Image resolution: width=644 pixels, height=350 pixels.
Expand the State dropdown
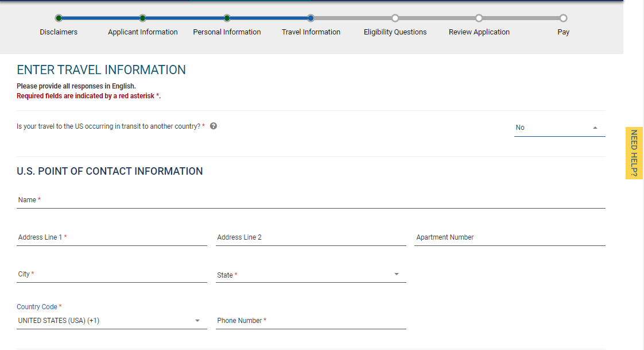pos(311,275)
